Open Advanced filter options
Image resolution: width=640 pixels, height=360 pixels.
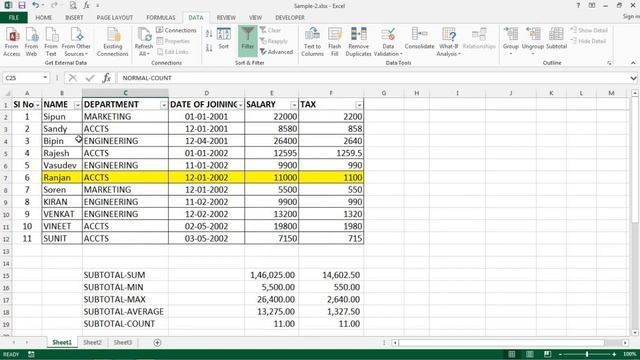[x=276, y=52]
